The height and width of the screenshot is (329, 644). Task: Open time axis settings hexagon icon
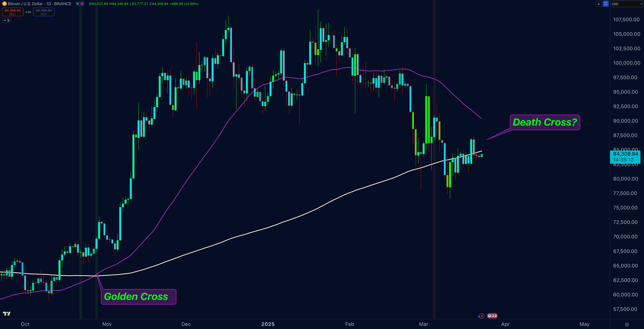[x=627, y=324]
